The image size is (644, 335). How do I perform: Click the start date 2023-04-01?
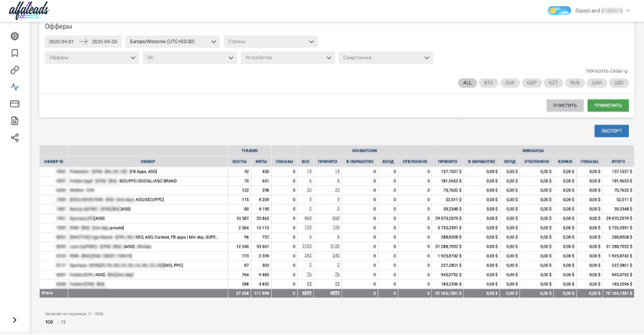click(x=61, y=41)
